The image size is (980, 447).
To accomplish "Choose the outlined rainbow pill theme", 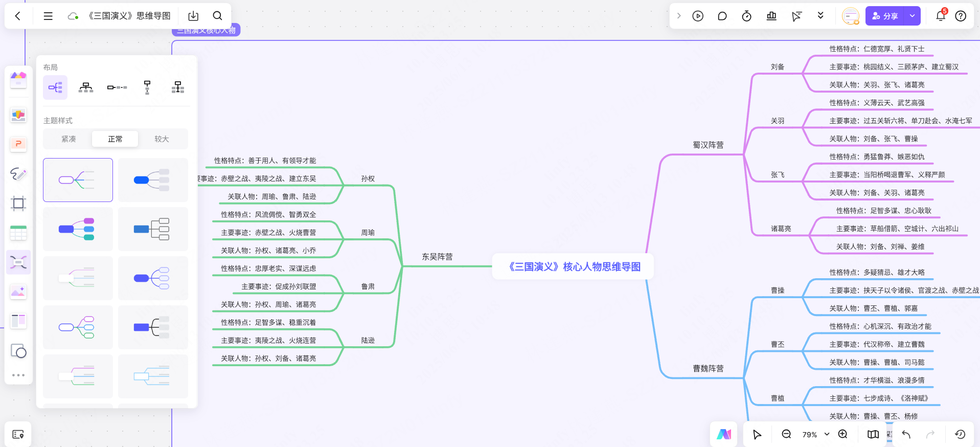I will (x=78, y=327).
